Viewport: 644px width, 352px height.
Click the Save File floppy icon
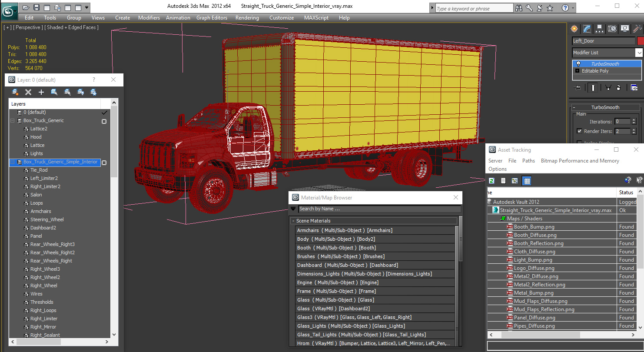click(37, 7)
